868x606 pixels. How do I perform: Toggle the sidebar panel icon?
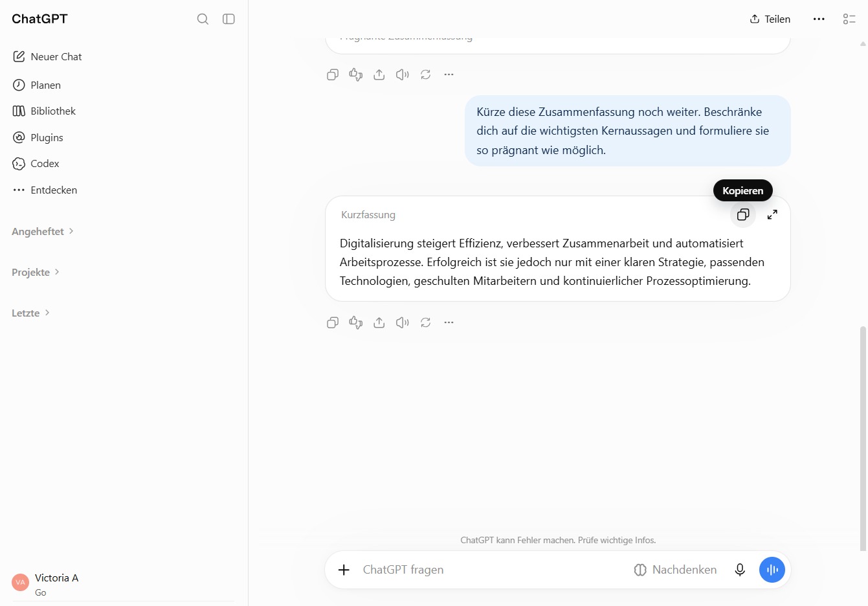click(x=228, y=19)
